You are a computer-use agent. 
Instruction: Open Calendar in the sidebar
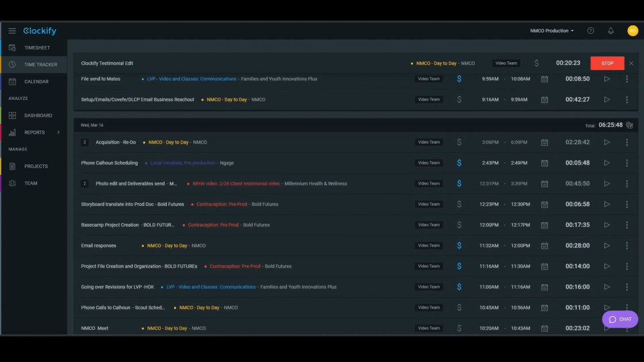[34, 82]
